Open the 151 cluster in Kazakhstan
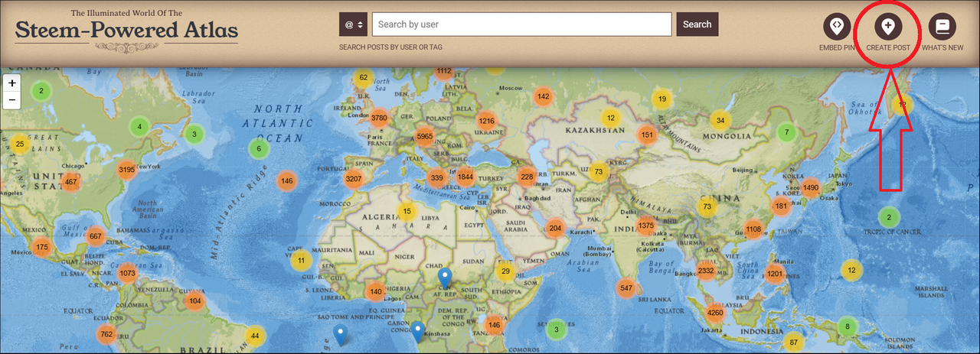The image size is (980, 354). (647, 135)
